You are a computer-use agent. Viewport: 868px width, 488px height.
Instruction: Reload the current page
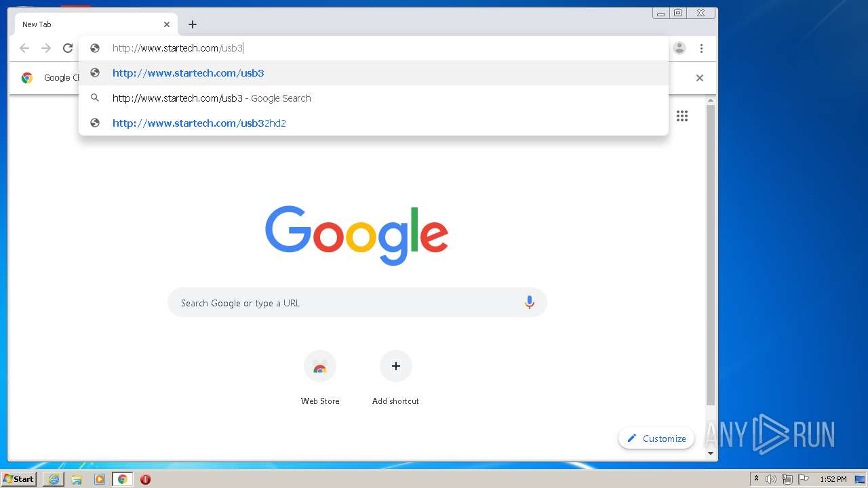[x=68, y=48]
